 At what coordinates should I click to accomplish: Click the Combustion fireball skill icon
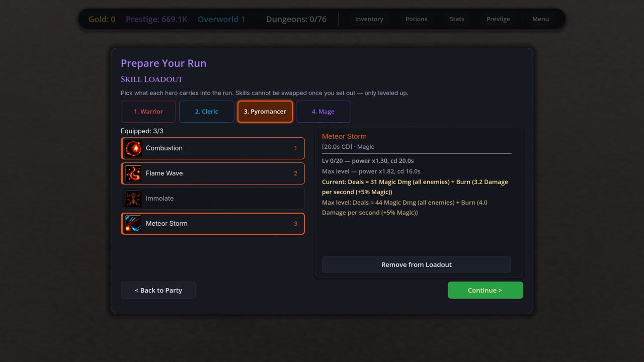tap(133, 148)
